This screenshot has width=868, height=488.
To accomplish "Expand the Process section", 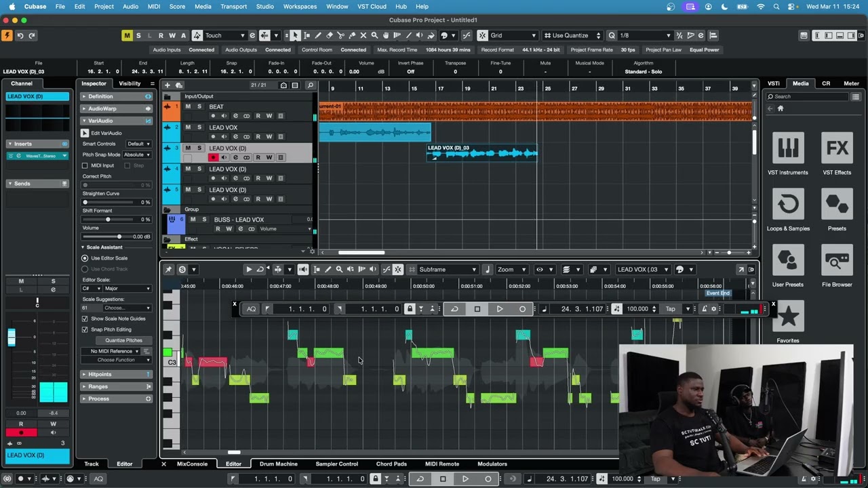I will pos(116,399).
